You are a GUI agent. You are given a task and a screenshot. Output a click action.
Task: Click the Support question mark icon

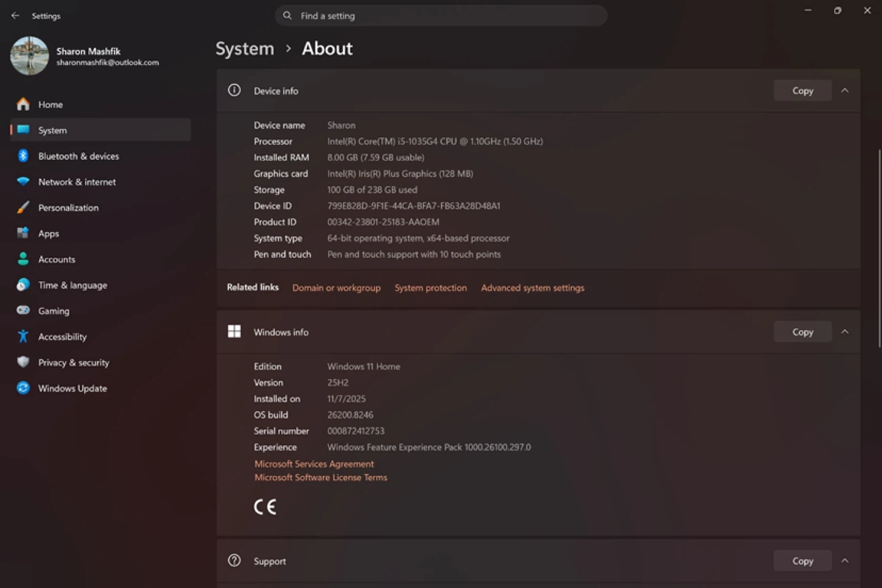(234, 560)
